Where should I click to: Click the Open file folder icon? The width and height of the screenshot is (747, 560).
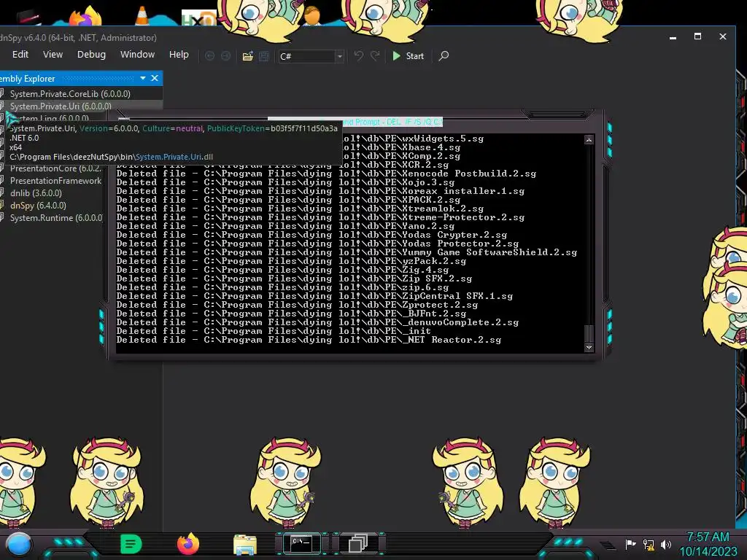click(x=248, y=56)
